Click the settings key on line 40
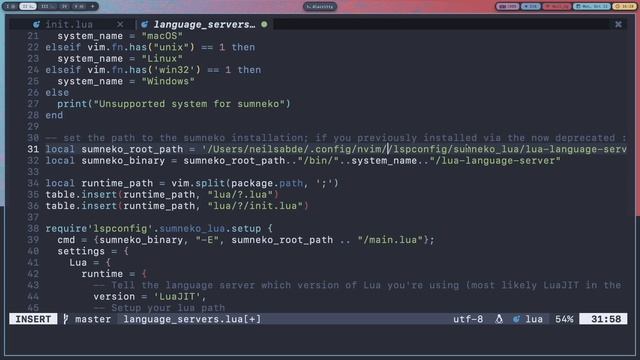Screen dimensions: 640x360 click(81, 251)
